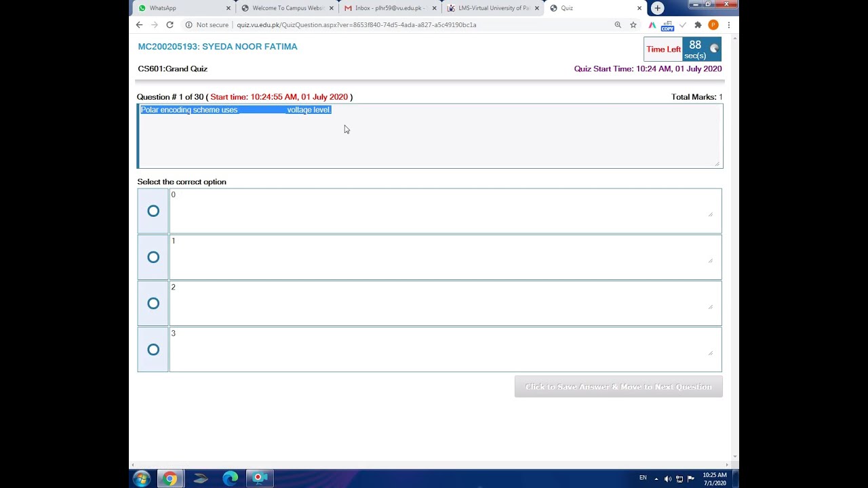
Task: Open a new browser tab
Action: (x=657, y=8)
